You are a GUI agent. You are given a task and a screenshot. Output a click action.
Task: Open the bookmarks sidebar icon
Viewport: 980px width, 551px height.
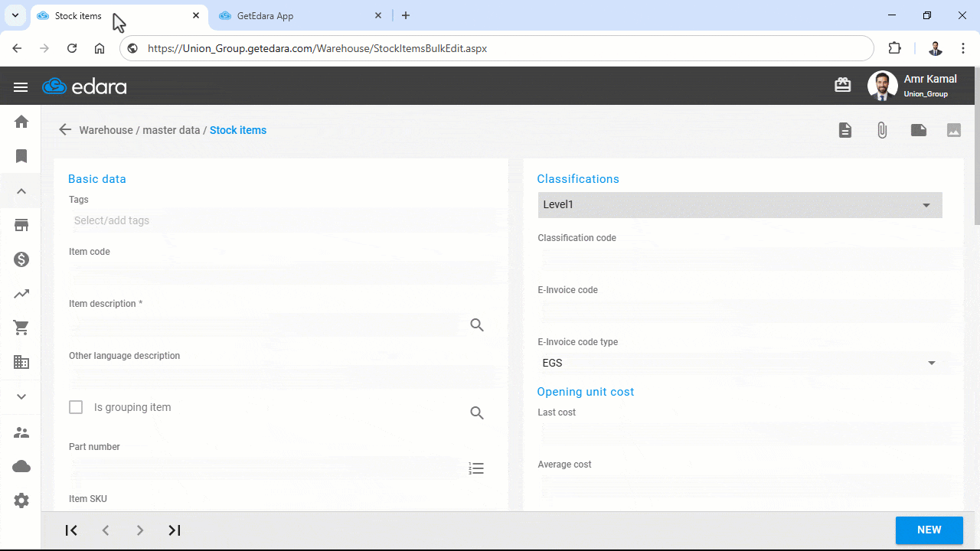pos(21,156)
